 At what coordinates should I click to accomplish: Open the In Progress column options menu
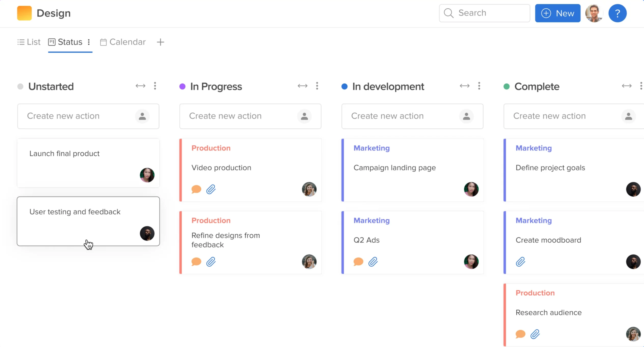[317, 86]
